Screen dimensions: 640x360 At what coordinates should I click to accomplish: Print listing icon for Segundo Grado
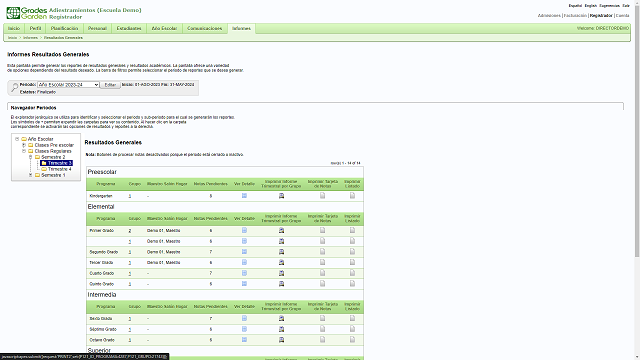[x=352, y=252]
